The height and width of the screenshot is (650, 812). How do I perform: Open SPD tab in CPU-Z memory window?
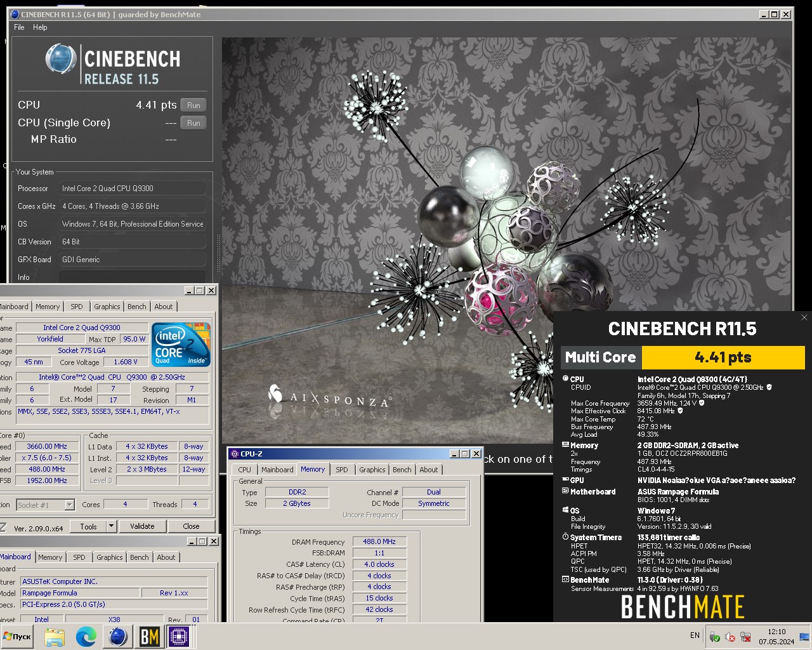(342, 470)
